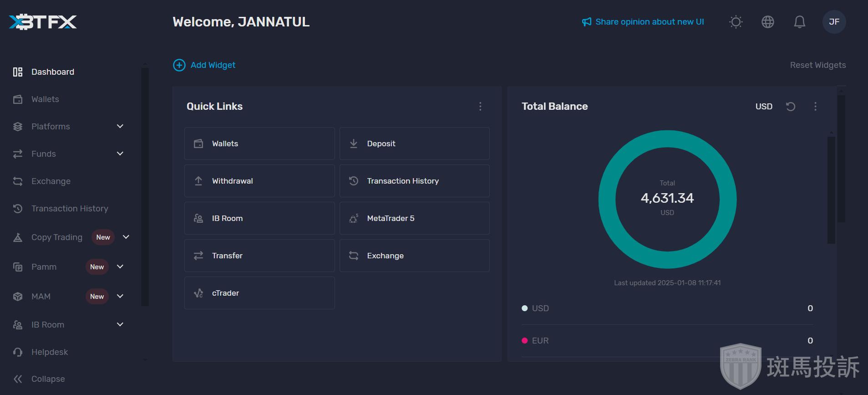Expand the Funds sidebar submenu
Image resolution: width=868 pixels, height=395 pixels.
[120, 154]
